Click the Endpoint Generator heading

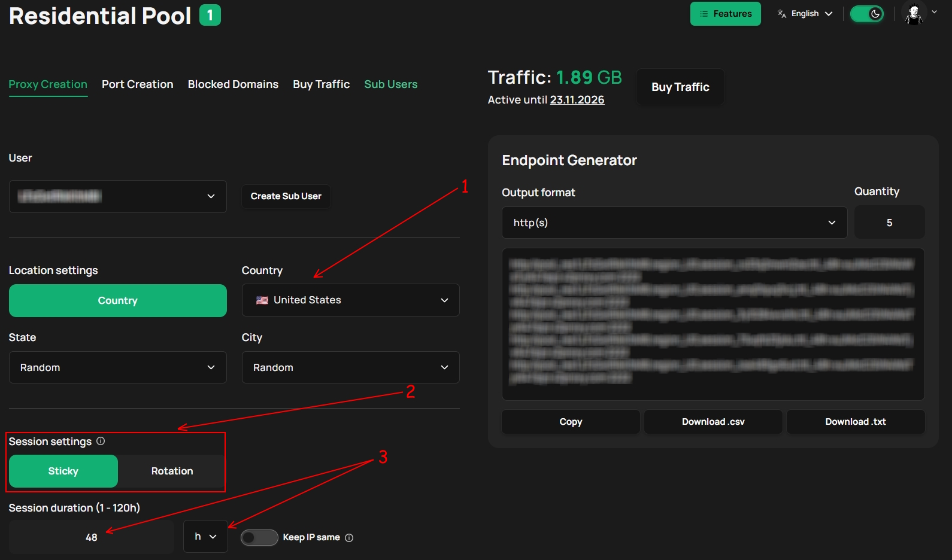coord(569,160)
